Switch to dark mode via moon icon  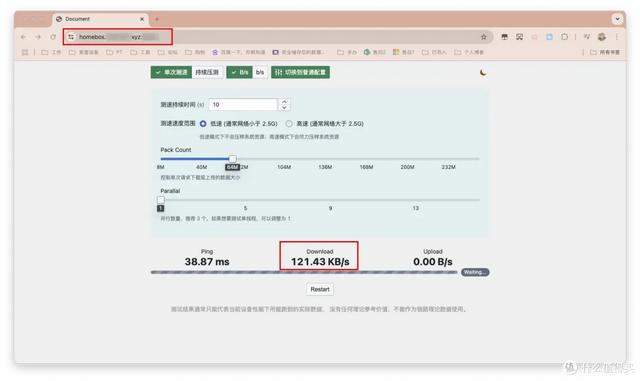pyautogui.click(x=483, y=73)
